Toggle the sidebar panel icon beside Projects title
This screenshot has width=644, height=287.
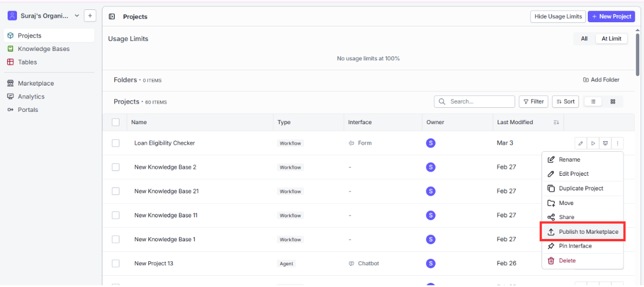pos(112,16)
